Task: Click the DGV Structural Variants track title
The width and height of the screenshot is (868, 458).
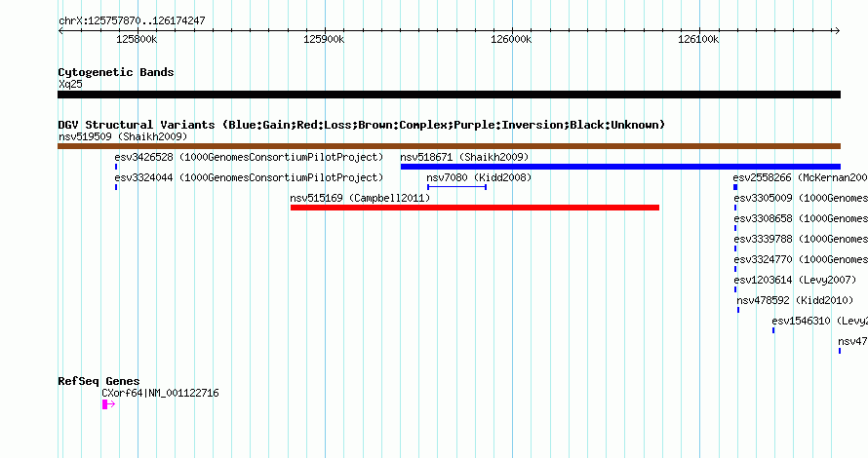Action: click(x=361, y=125)
